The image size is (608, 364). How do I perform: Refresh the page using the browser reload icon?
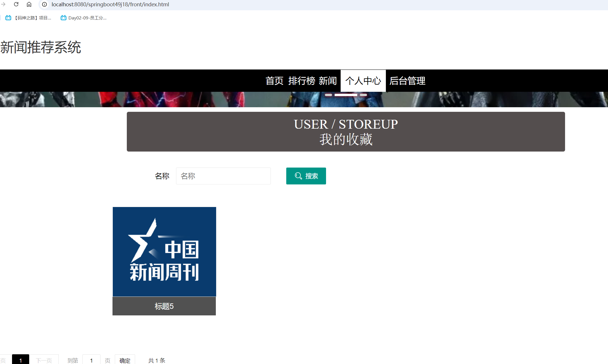[x=16, y=4]
